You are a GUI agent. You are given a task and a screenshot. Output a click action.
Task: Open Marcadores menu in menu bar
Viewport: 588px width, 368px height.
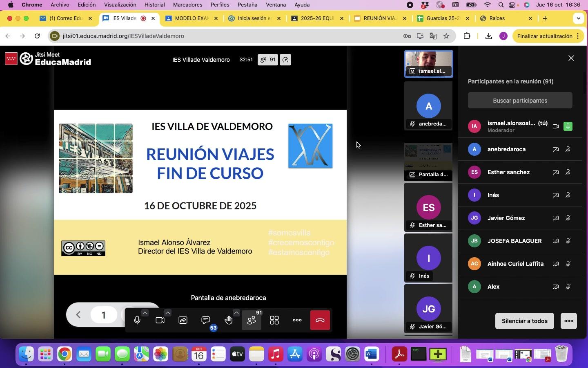point(187,5)
